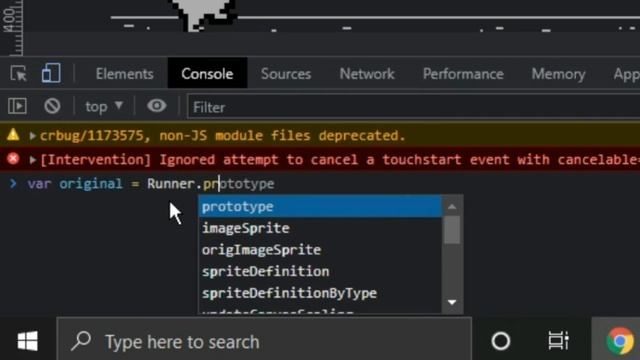Click the console Filter input field
This screenshot has height=360, width=640.
[x=413, y=107]
